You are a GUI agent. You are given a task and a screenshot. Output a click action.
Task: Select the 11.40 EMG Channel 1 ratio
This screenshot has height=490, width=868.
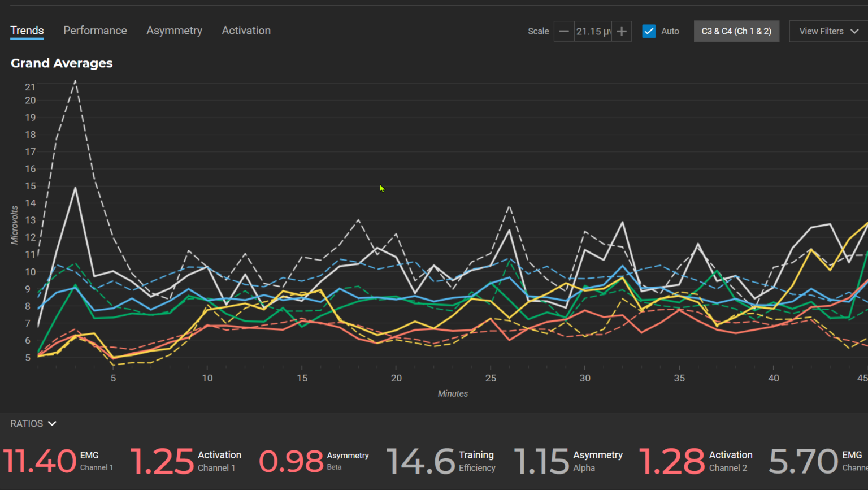[59, 461]
